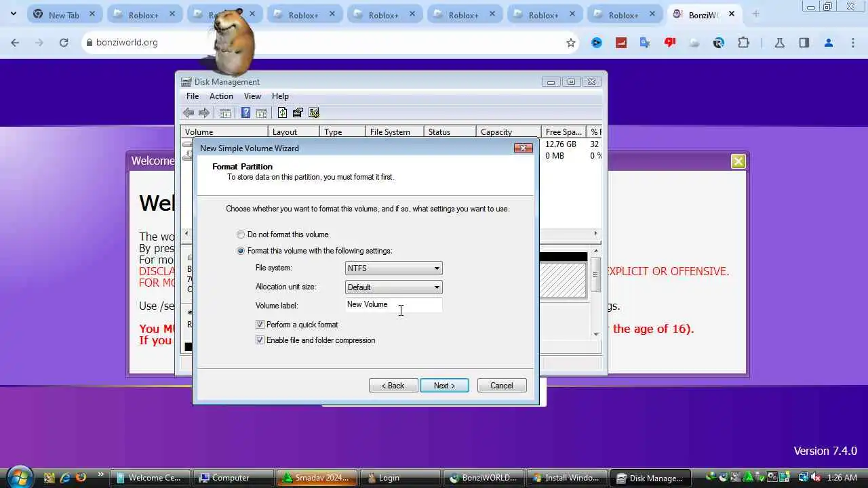This screenshot has height=488, width=868.
Task: Click the browser back arrow
Action: point(15,43)
